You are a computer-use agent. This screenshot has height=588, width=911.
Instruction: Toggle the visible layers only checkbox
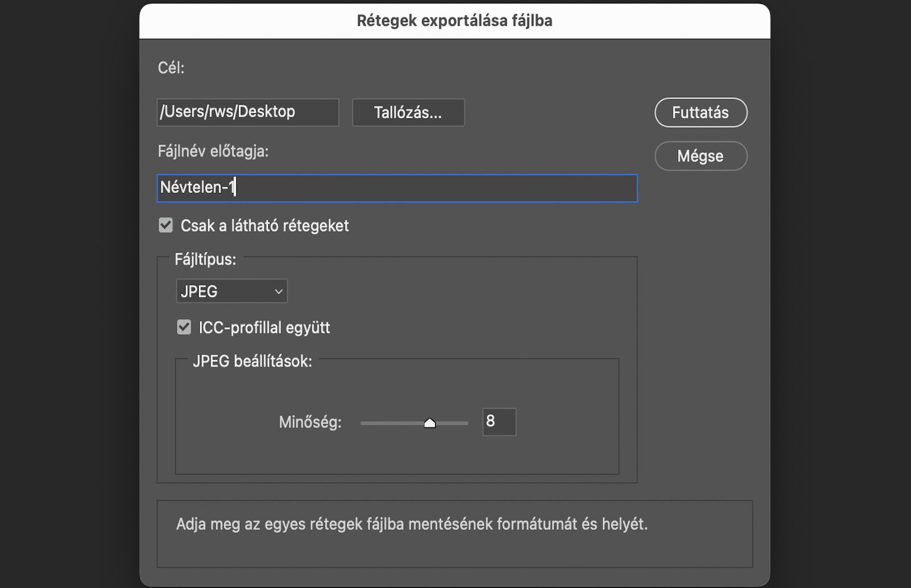click(165, 225)
